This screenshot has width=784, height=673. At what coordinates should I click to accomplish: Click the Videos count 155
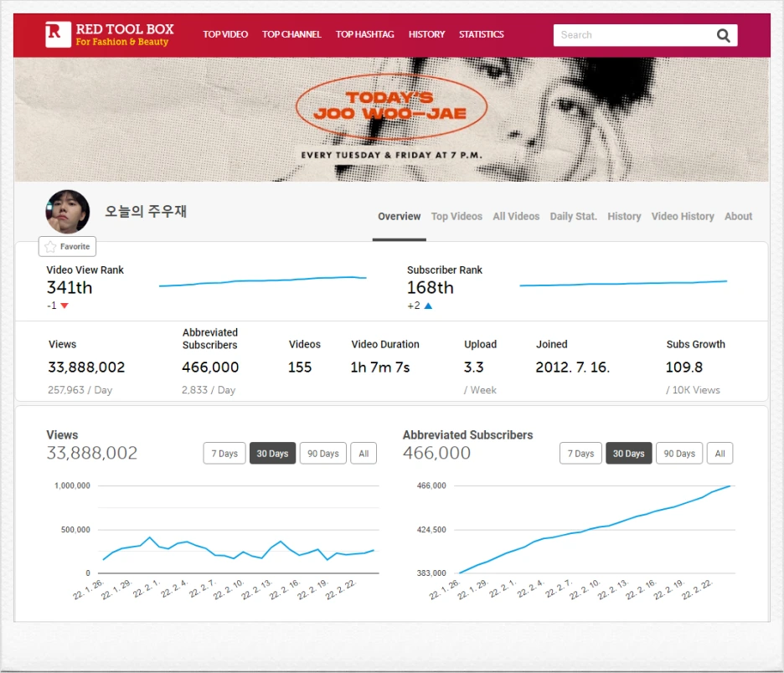tap(300, 367)
